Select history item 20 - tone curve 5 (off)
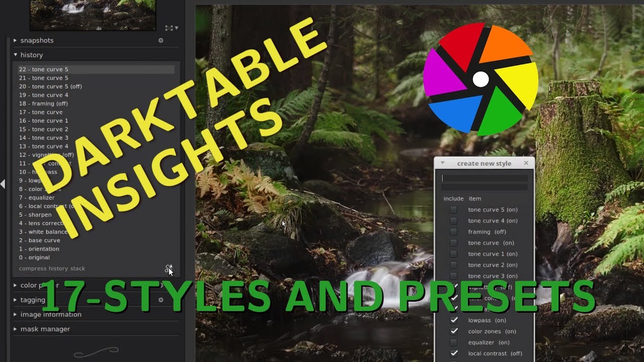This screenshot has width=644, height=362. (96, 86)
